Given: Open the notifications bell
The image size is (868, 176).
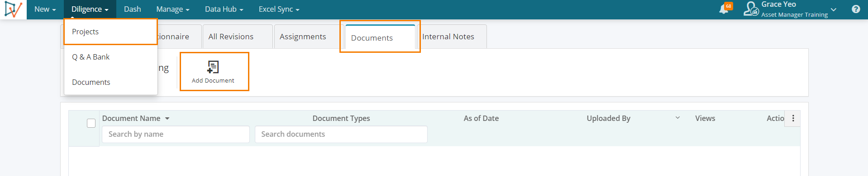Looking at the screenshot, I should (724, 9).
